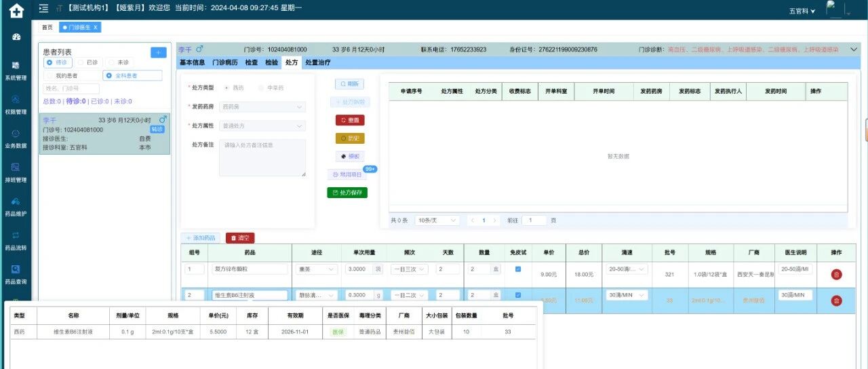This screenshot has height=369, width=868.
Task: Click the dashboard gauge icon in sidebar
Action: [16, 37]
